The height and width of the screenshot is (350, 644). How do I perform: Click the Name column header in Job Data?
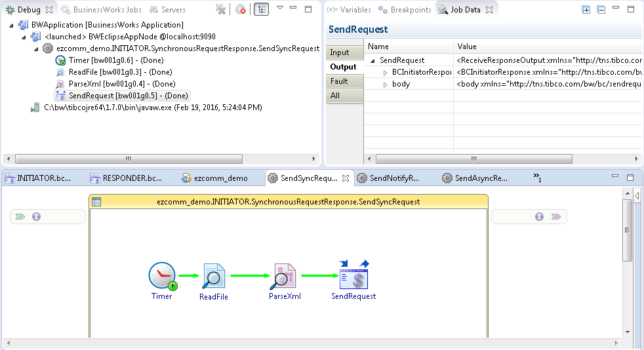(409, 47)
